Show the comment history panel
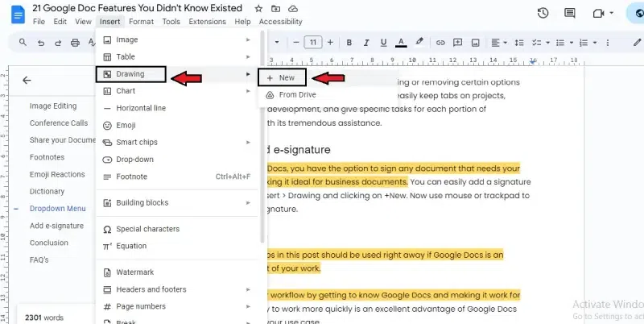 [570, 13]
